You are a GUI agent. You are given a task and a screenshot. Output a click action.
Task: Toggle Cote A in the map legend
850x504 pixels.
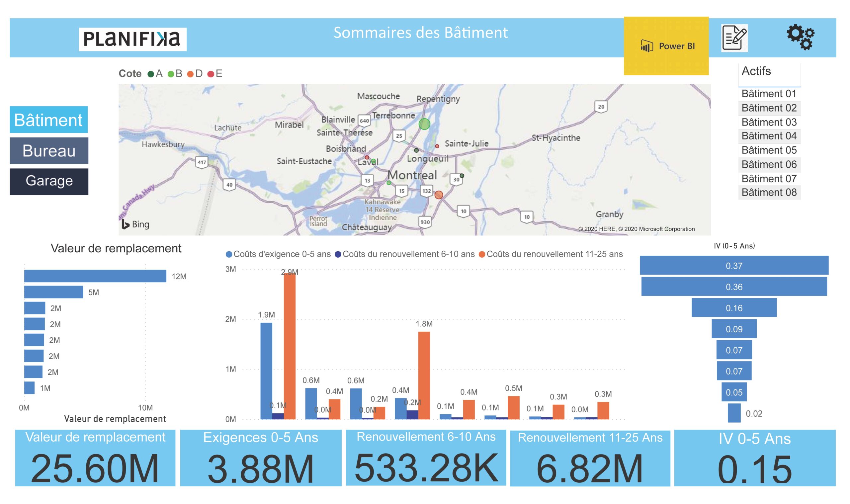154,73
